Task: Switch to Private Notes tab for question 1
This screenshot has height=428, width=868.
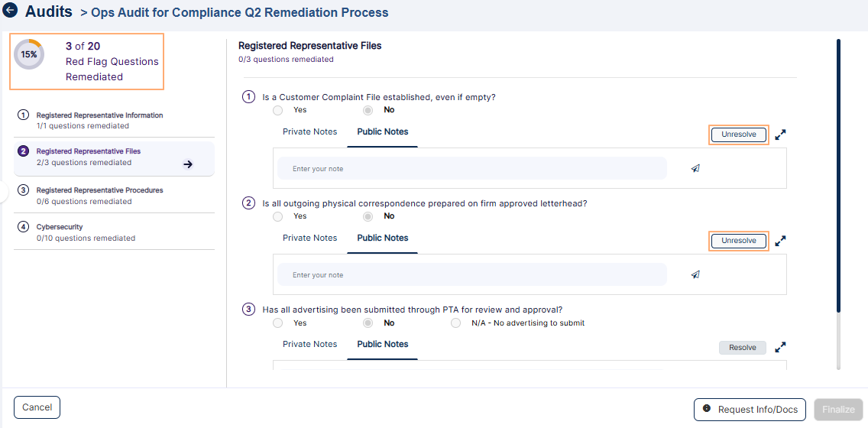Action: (309, 132)
